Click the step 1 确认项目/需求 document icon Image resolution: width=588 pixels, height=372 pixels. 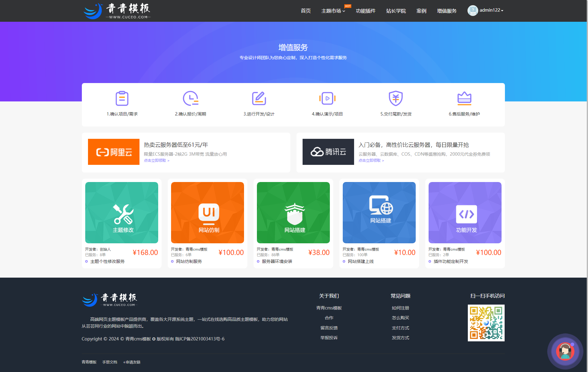[x=122, y=98]
